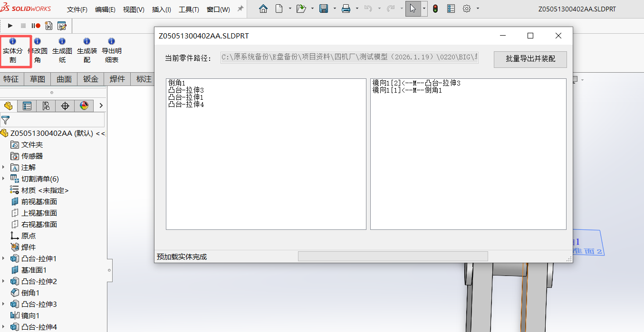Open File Properties list icon
The image size is (644, 332).
pos(451,9)
